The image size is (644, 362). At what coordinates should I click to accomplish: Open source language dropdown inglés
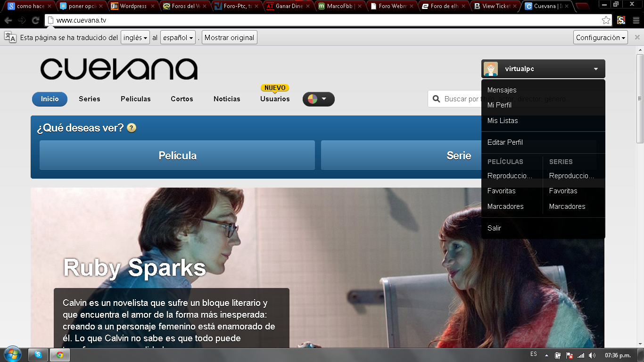pyautogui.click(x=135, y=38)
